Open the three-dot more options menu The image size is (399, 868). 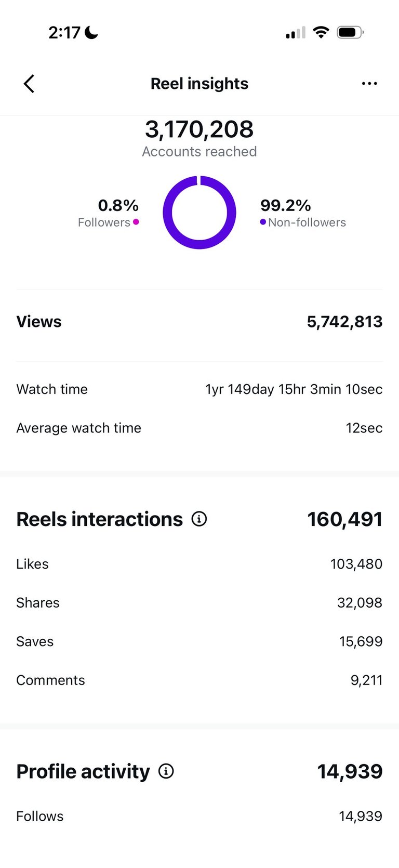[369, 84]
